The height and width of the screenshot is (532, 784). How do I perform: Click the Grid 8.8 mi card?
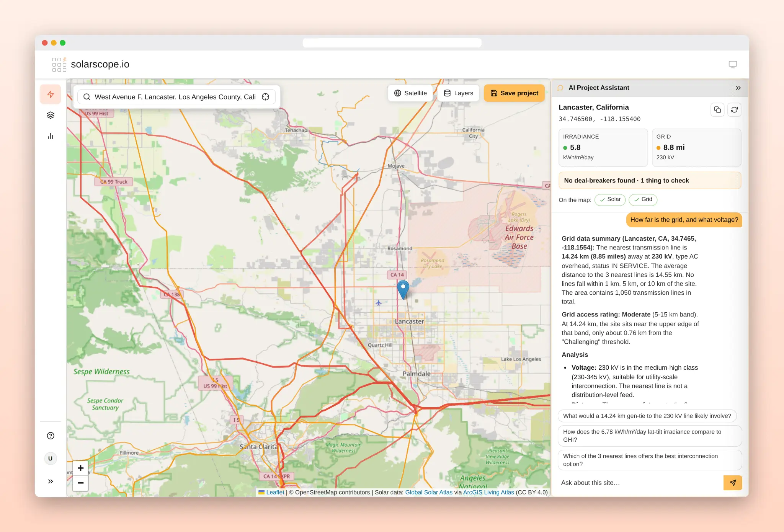[x=696, y=147]
